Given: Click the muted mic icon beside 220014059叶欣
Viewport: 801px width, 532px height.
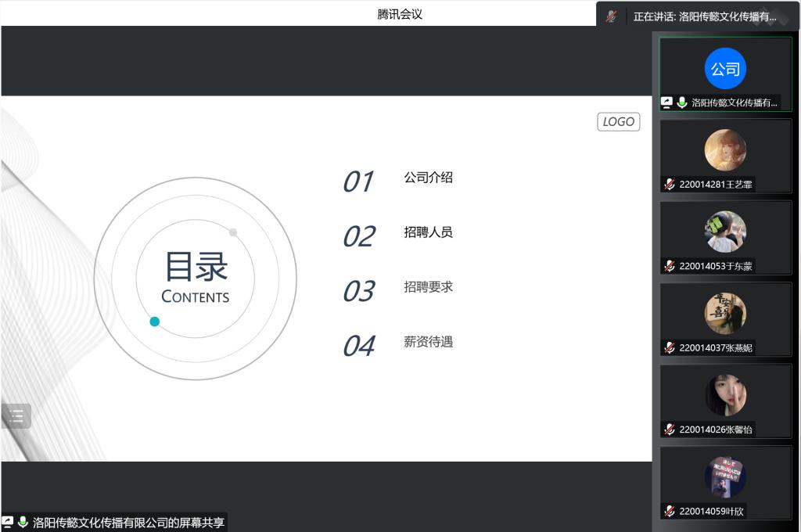Looking at the screenshot, I should point(670,512).
